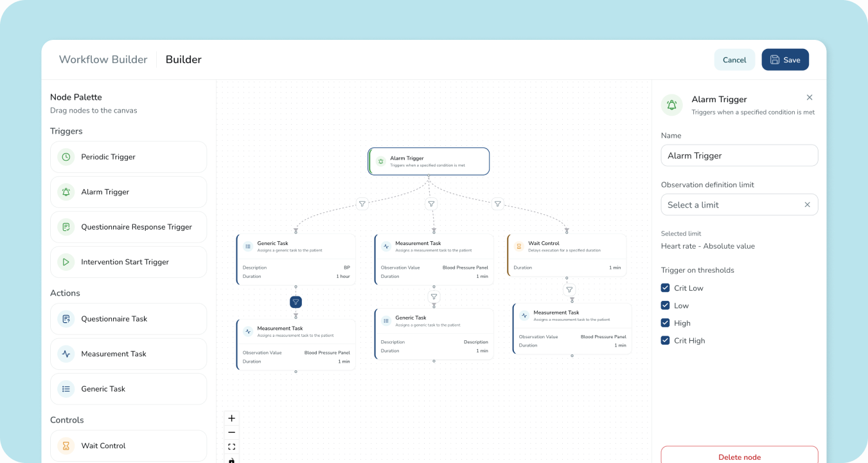Zoom out the canvas with minus button
Screen dimensions: 868x463
pyautogui.click(x=232, y=432)
